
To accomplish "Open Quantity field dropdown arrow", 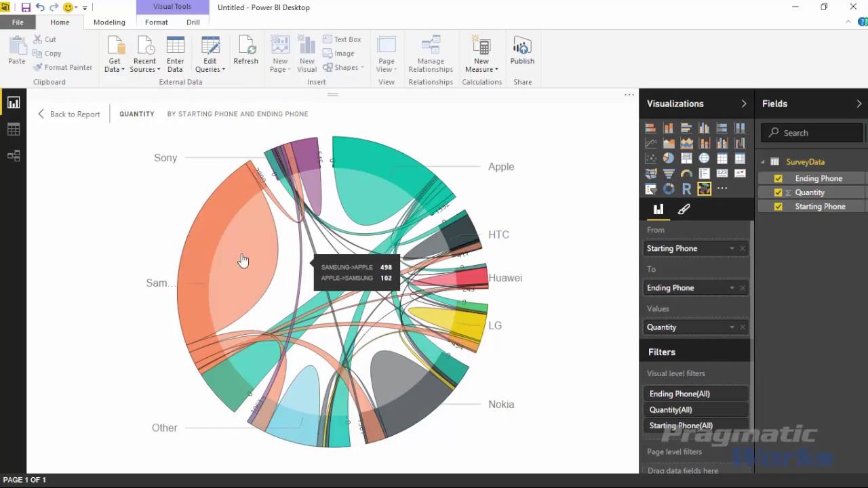I will [x=732, y=327].
